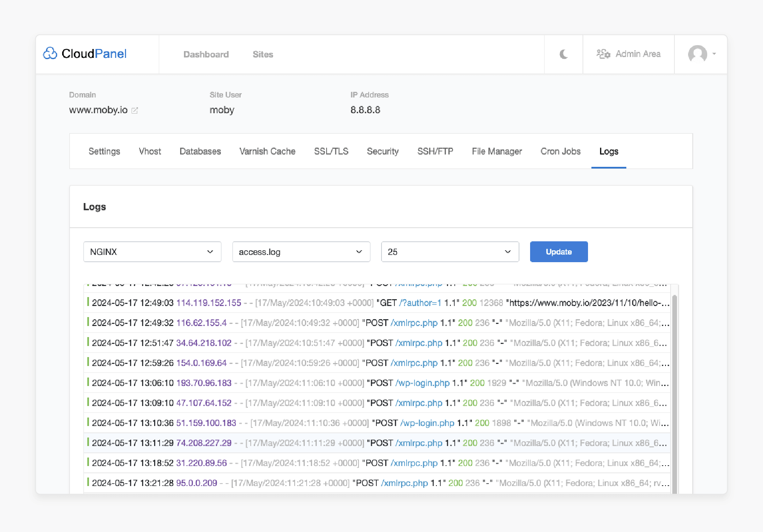
Task: Click /xmlrpc.php path in 12:49:32 entry
Action: pyautogui.click(x=414, y=323)
